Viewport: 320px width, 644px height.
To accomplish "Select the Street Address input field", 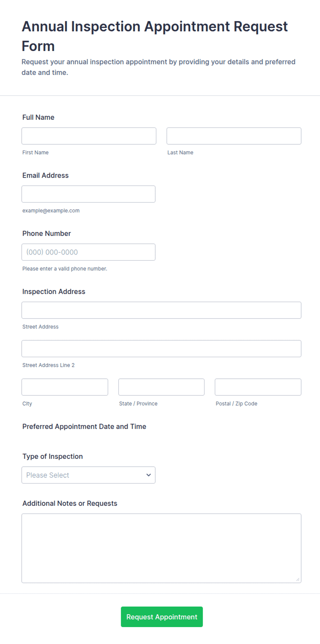I will tap(161, 310).
